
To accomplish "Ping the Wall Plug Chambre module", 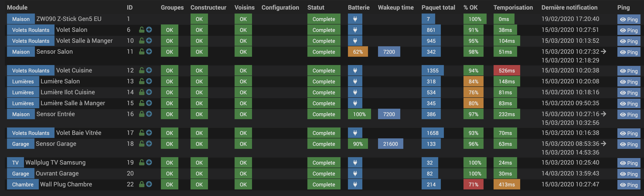I will click(629, 185).
